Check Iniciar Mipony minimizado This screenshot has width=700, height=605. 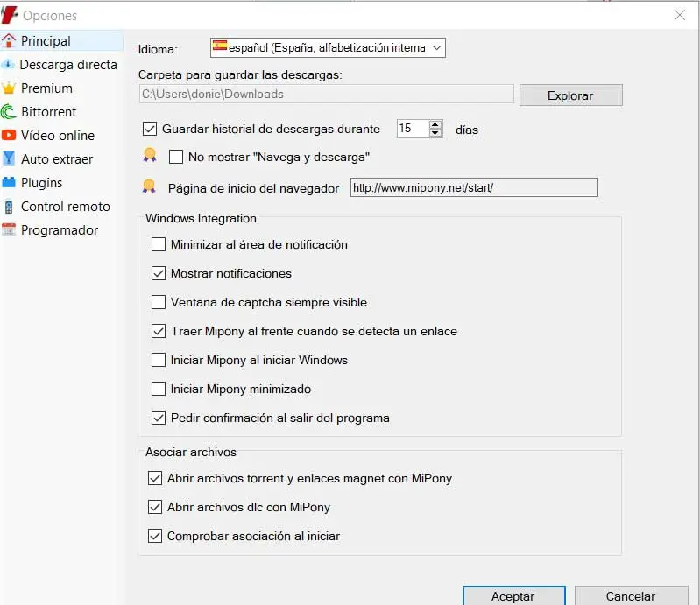pos(159,389)
